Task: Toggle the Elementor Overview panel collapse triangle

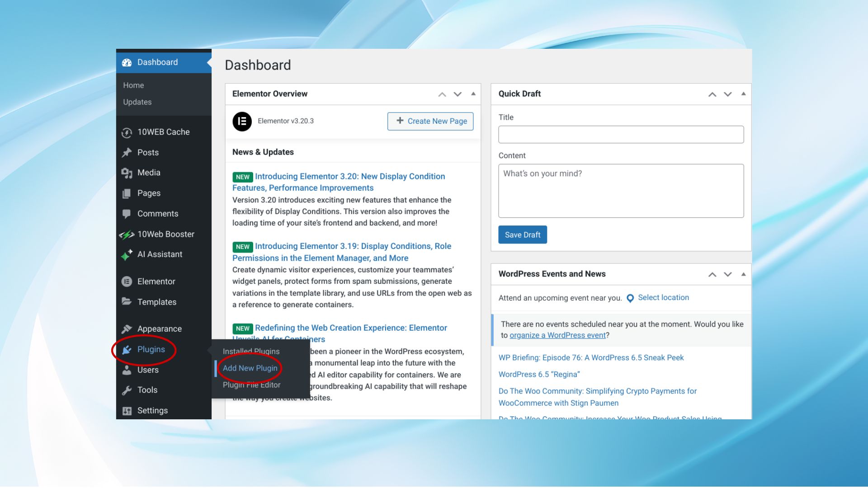Action: (473, 94)
